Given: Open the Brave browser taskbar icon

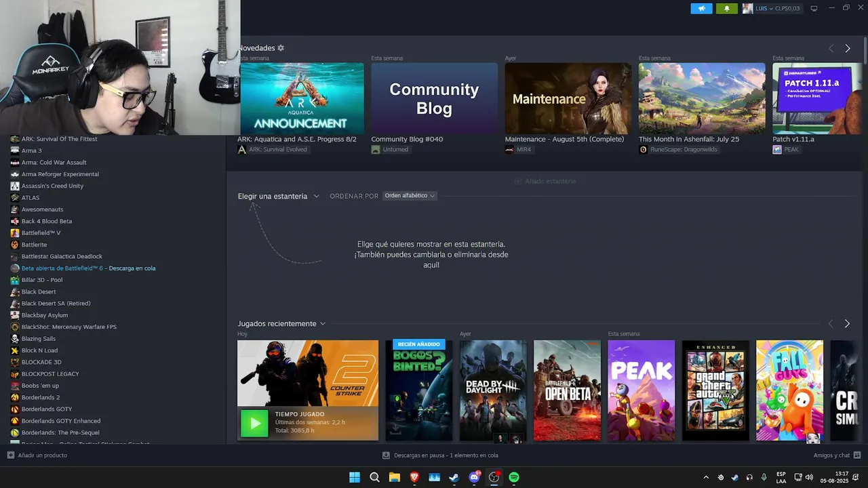Looking at the screenshot, I should pos(414,477).
